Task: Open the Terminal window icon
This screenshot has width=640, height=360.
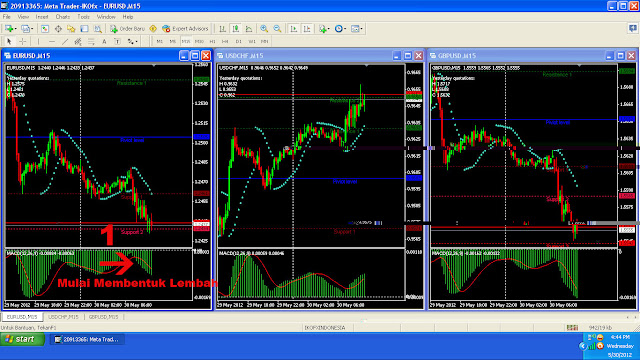Action: [84, 29]
